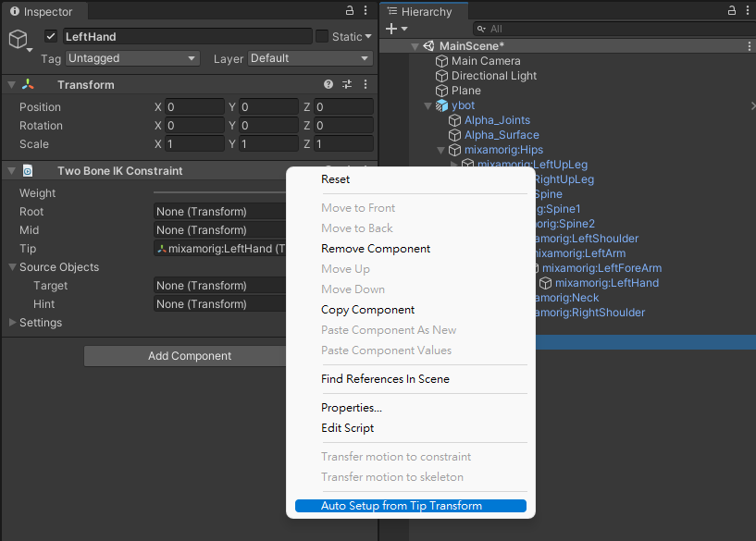
Task: Click the Alpha_Surface object icon
Action: [454, 135]
